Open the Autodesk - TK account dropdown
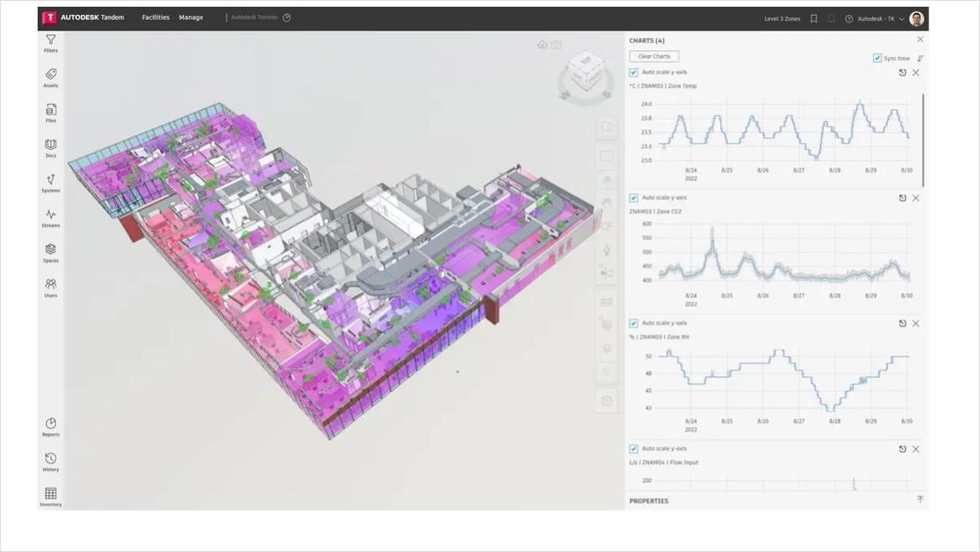The width and height of the screenshot is (980, 552). [880, 18]
